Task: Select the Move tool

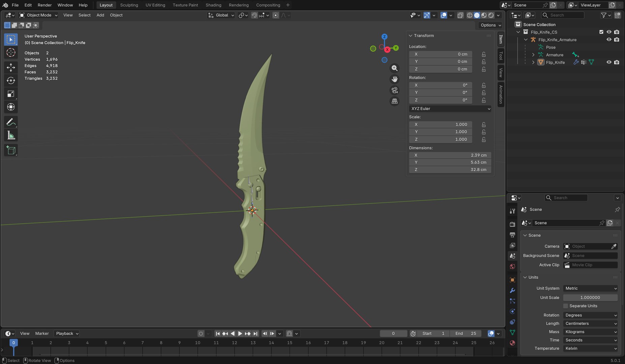Action: tap(11, 67)
